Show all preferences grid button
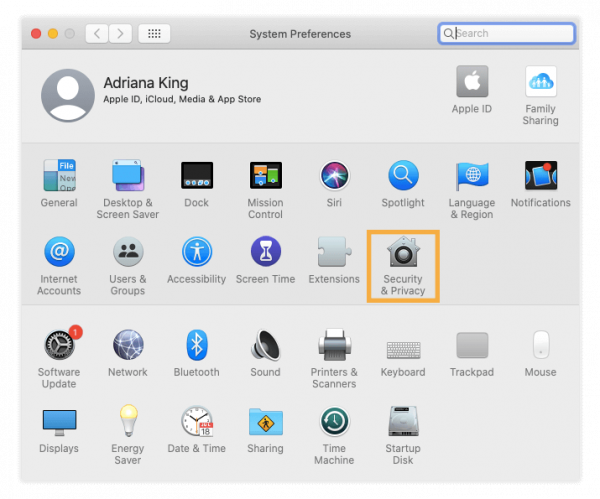The height and width of the screenshot is (499, 600). (154, 34)
